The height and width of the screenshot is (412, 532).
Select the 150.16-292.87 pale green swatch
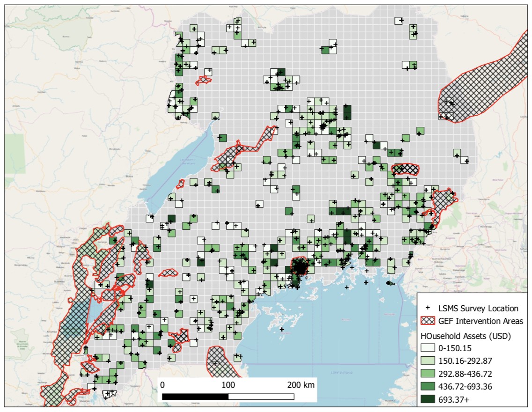[427, 361]
